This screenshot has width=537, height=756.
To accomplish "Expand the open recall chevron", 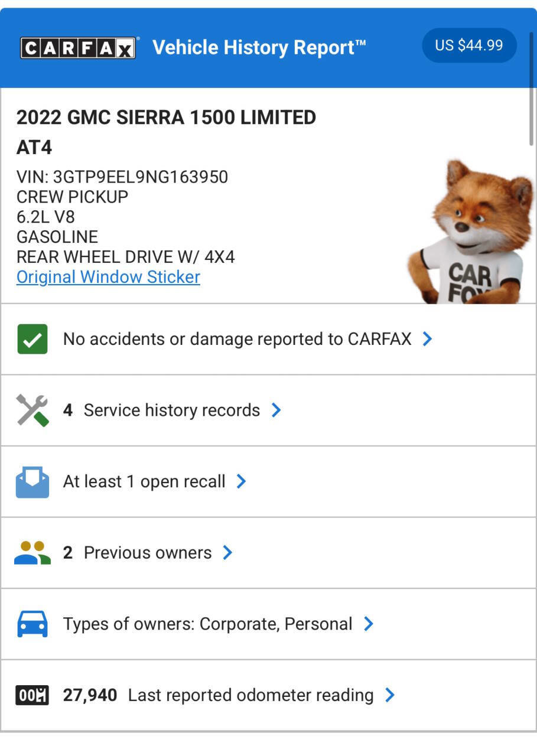I will [x=241, y=482].
